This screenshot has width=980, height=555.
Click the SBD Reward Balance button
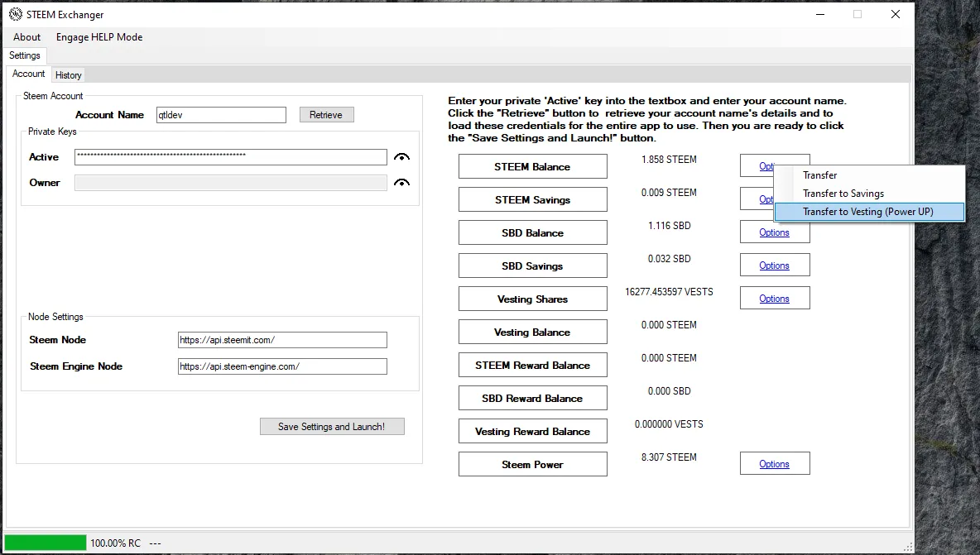point(532,399)
